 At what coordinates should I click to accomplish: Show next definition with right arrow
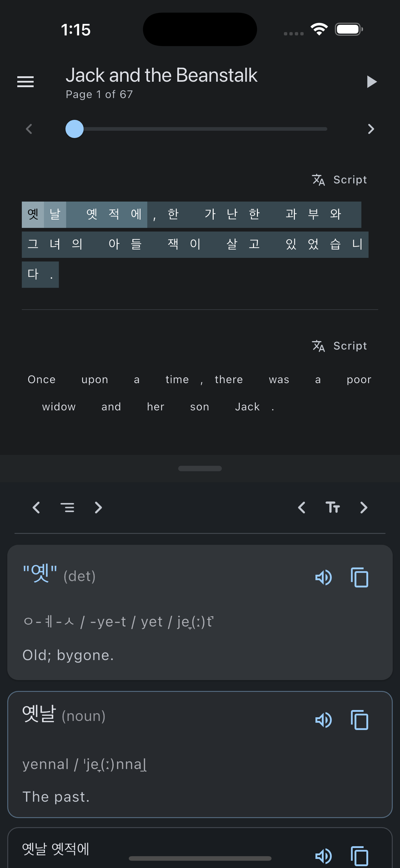[98, 507]
